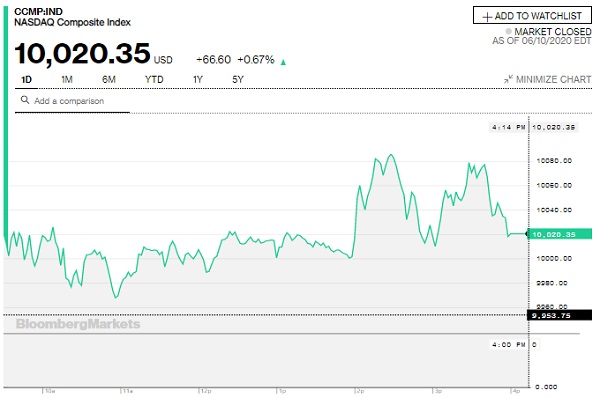Screen dimensions: 600x398
Task: Click the plus icon in Add to Watchlist
Action: pos(487,17)
